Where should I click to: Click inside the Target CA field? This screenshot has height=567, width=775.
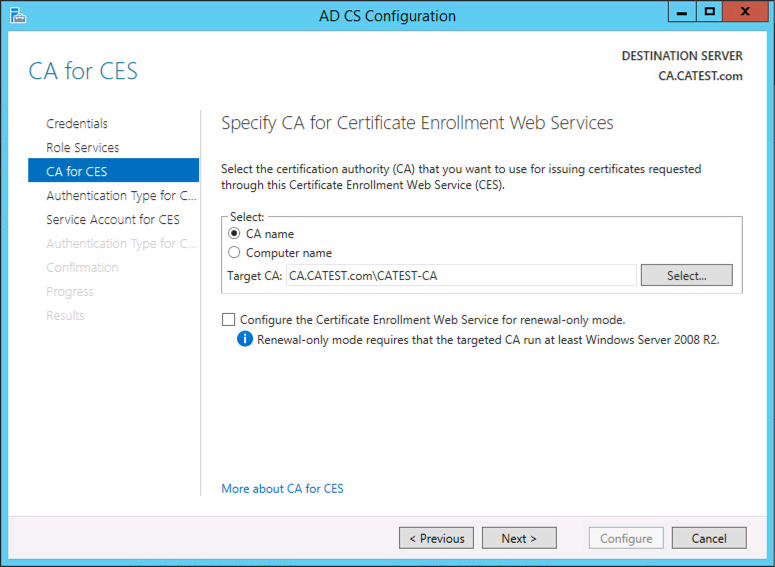pos(461,275)
